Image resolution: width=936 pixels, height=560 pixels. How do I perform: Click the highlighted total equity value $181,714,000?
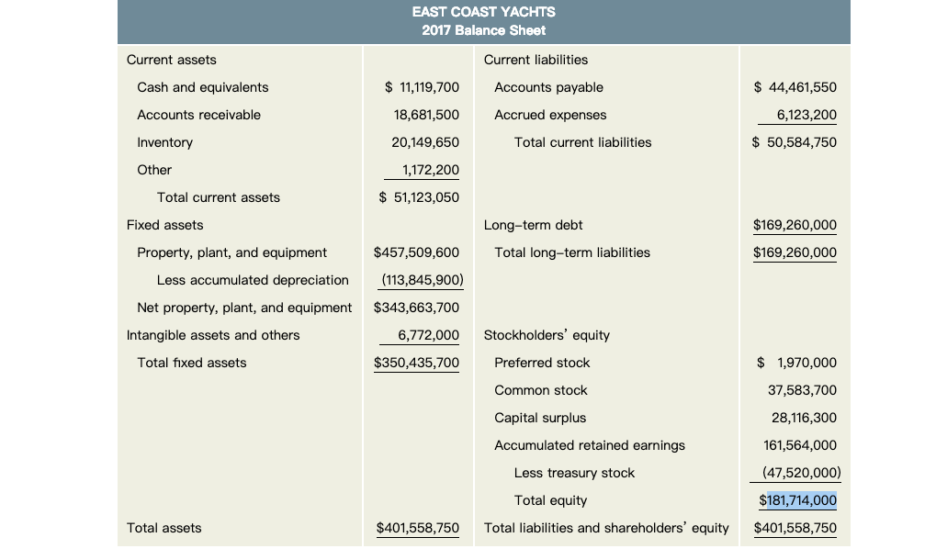click(x=797, y=500)
